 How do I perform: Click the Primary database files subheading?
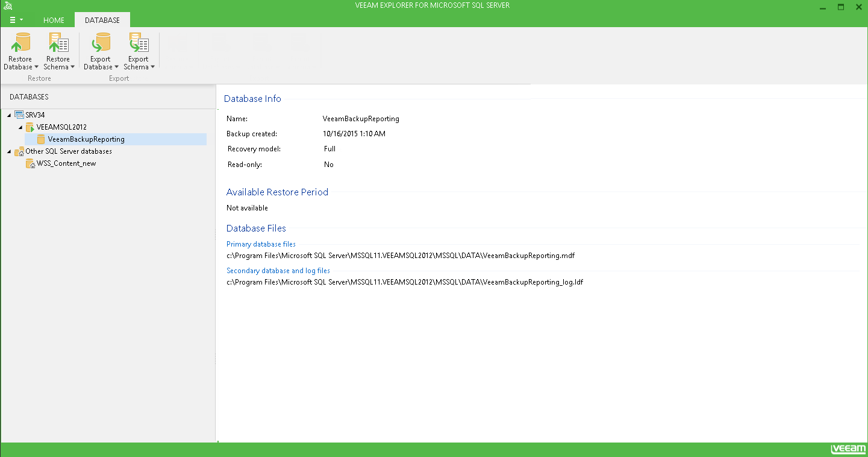(261, 244)
